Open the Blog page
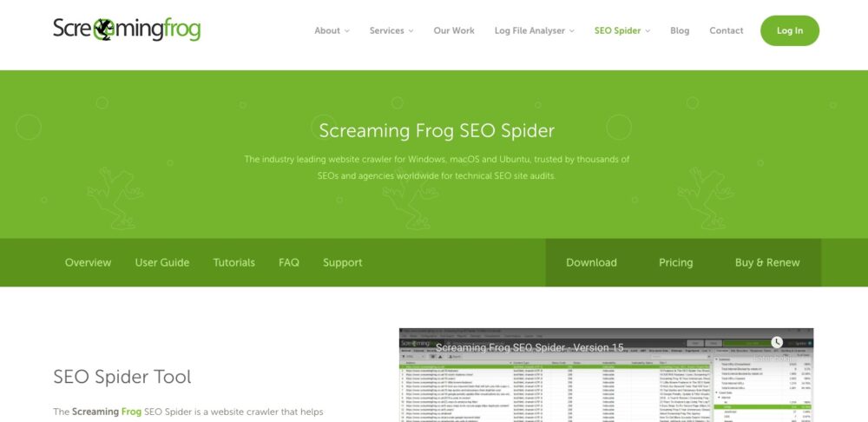This screenshot has height=422, width=868. point(680,30)
